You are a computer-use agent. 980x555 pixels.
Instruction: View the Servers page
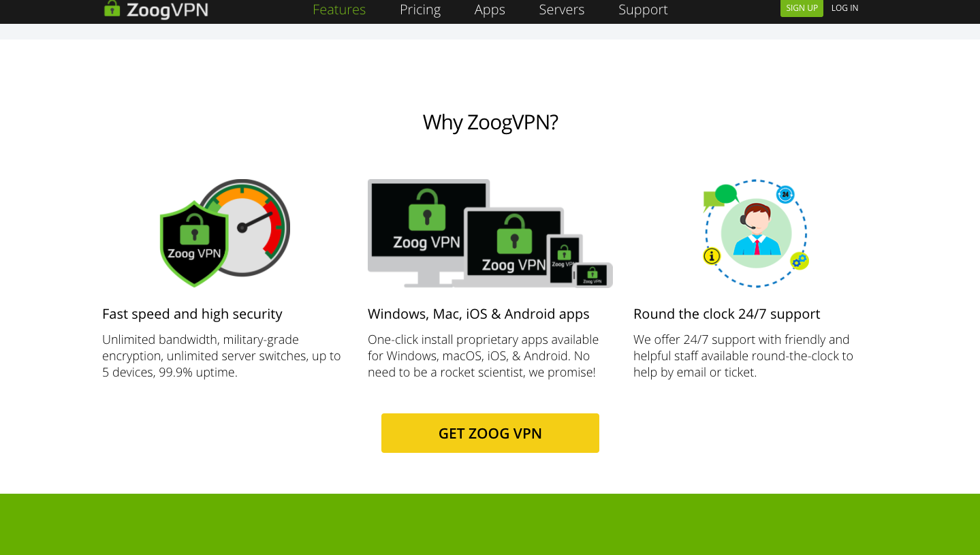click(x=562, y=10)
